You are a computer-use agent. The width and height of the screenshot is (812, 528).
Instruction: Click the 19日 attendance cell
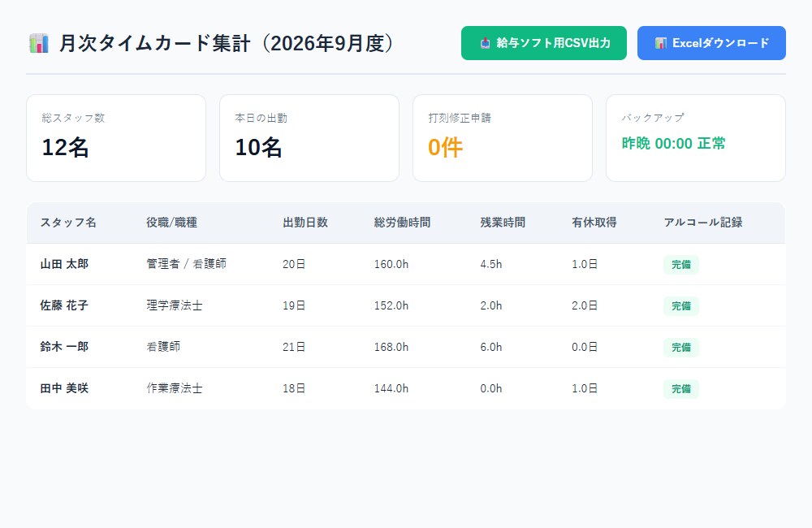[294, 305]
